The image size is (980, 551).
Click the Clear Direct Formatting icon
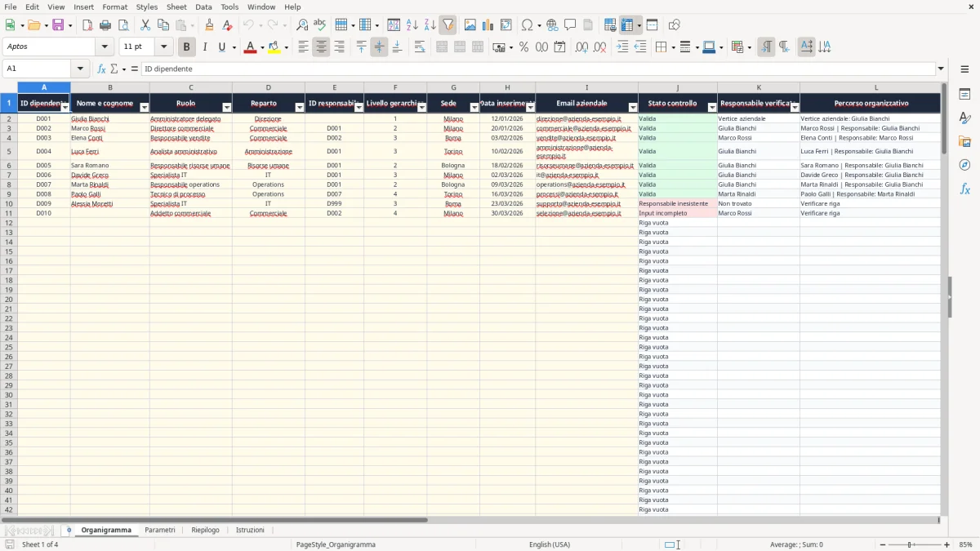[x=227, y=25]
